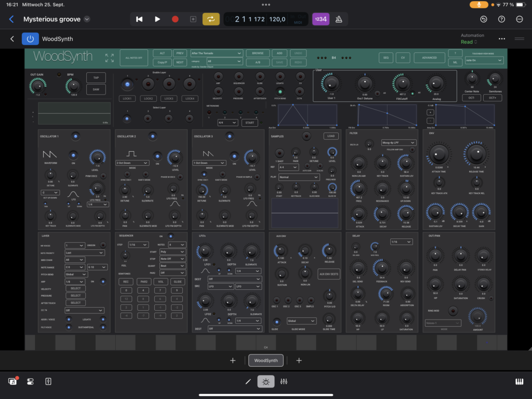
Task: Switch to the SEQ view
Action: tap(386, 58)
